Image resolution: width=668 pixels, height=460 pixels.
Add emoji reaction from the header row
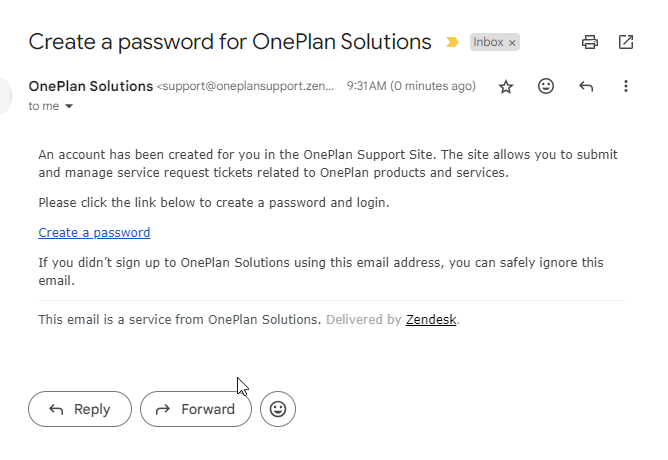click(545, 86)
